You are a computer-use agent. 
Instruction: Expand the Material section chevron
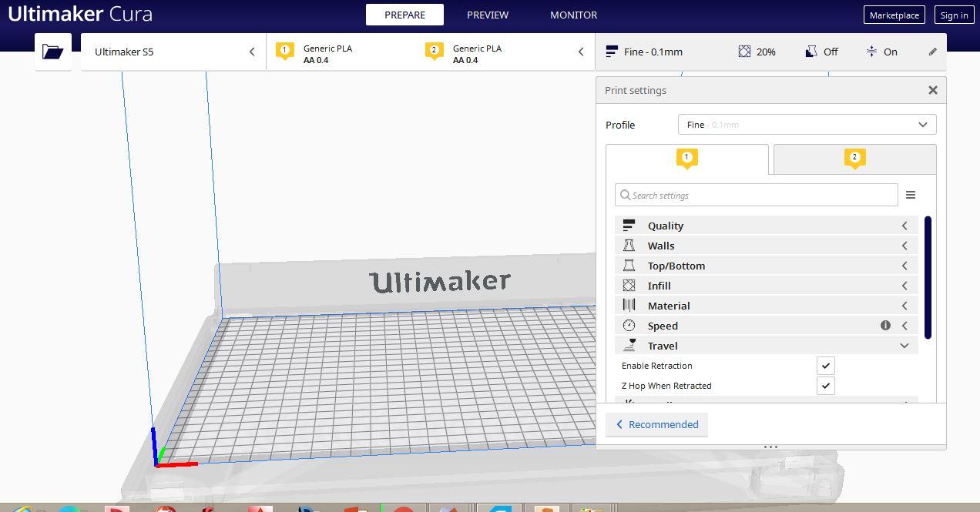coord(904,306)
